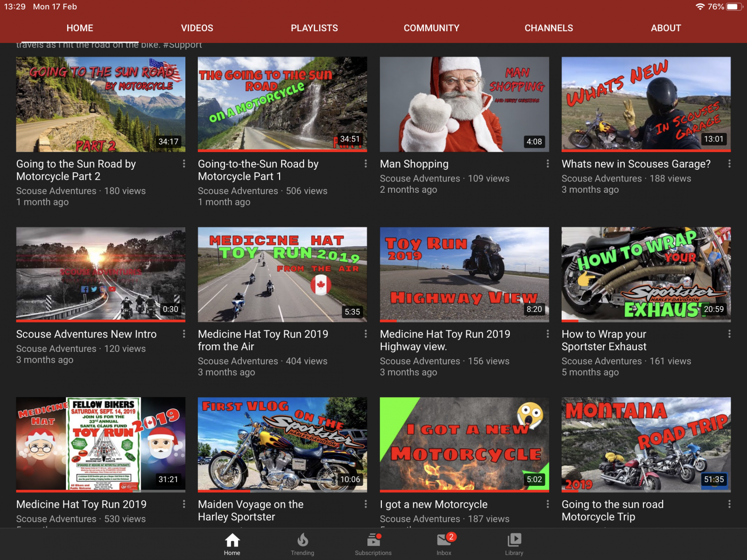
Task: Open title Going to the sun road Motorcycle Trip
Action: [613, 511]
